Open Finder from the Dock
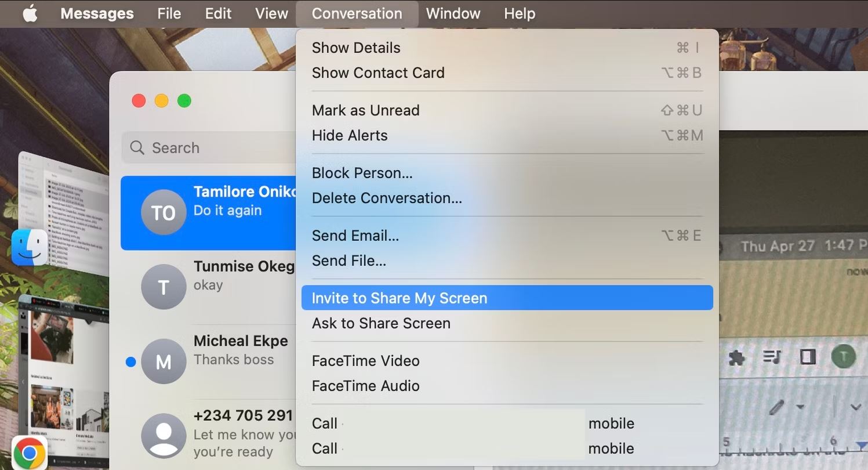Screen dimensions: 868x470 pos(29,247)
